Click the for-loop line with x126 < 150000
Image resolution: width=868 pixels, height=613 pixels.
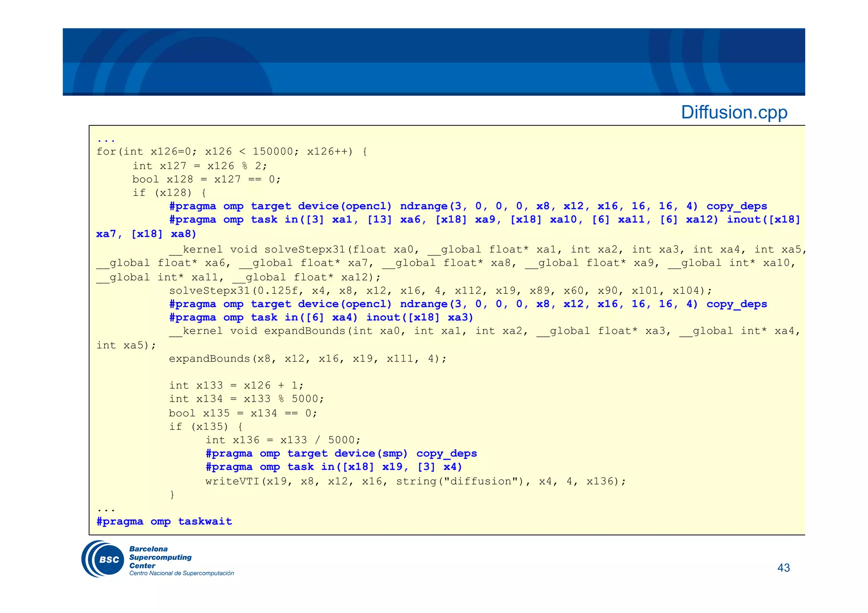(232, 152)
